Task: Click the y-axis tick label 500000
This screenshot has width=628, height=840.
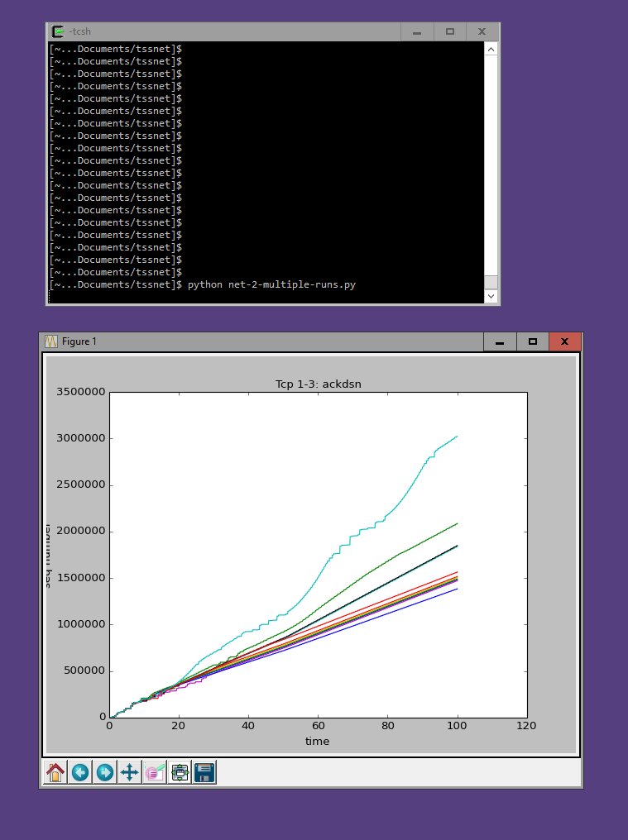Action: pos(84,671)
